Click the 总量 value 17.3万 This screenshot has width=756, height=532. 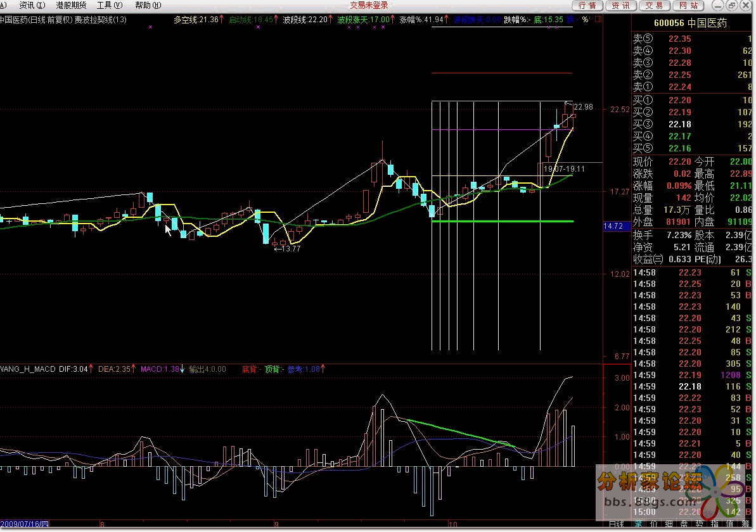point(677,210)
